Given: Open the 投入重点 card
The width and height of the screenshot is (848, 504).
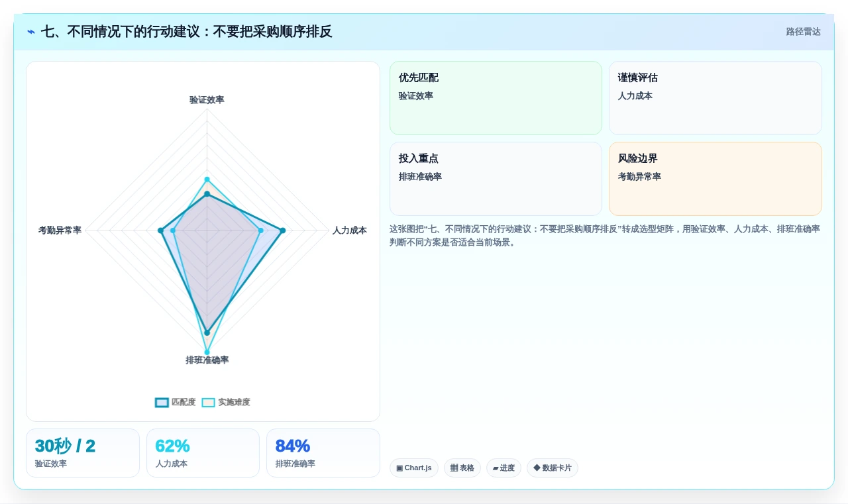Looking at the screenshot, I should (x=496, y=179).
